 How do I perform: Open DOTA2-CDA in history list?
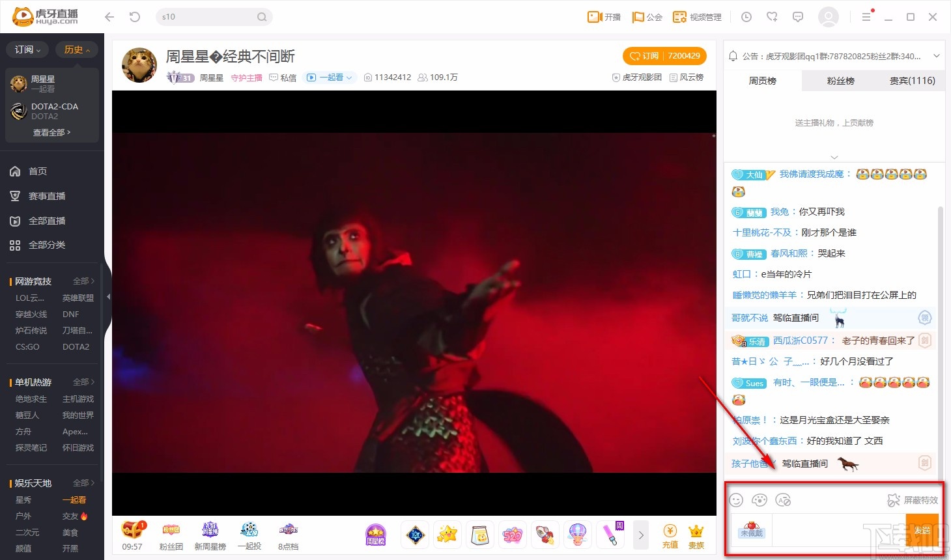tap(52, 111)
